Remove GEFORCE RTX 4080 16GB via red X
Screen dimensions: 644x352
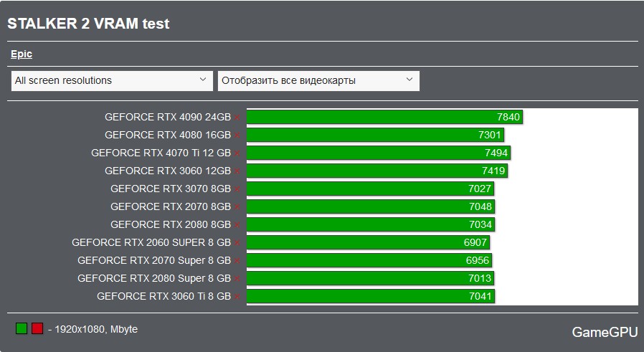[x=237, y=135]
